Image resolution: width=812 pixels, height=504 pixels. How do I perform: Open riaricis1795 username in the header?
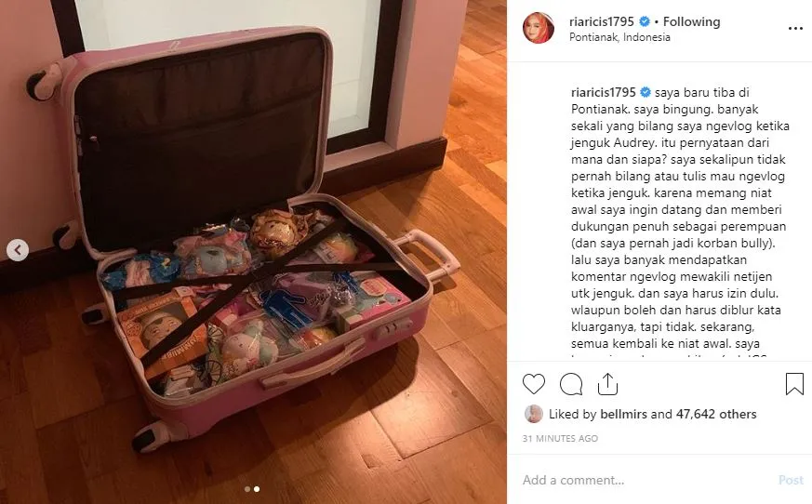point(601,21)
